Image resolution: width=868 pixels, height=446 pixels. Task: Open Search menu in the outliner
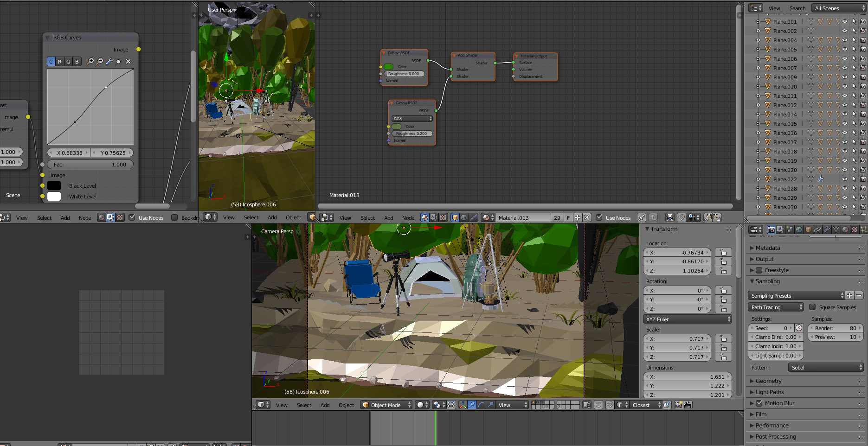pos(797,8)
